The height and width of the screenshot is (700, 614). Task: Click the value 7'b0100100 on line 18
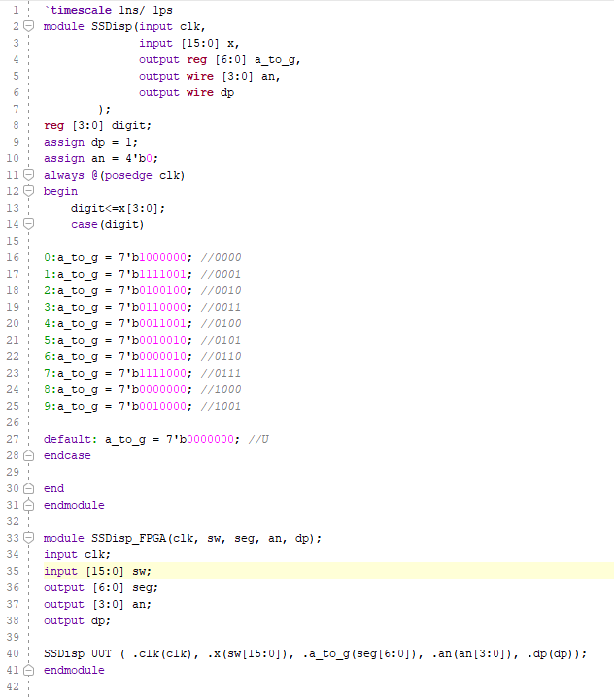[153, 290]
